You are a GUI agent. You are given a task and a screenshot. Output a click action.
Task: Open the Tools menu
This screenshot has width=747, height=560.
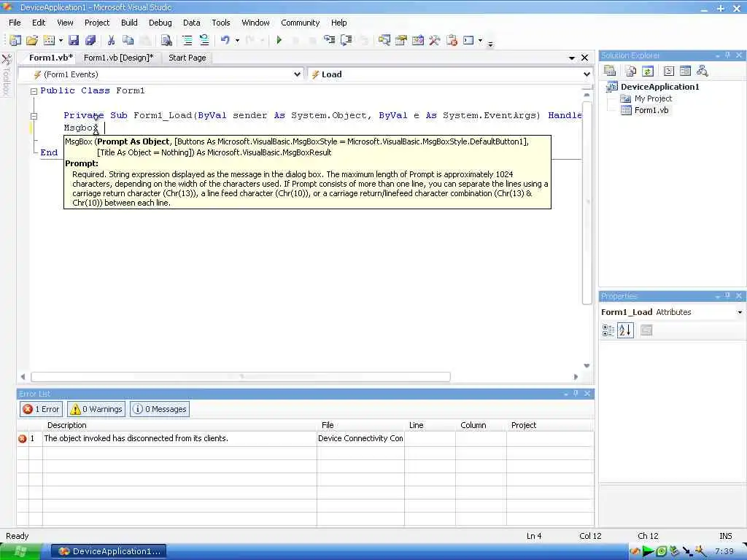point(221,23)
